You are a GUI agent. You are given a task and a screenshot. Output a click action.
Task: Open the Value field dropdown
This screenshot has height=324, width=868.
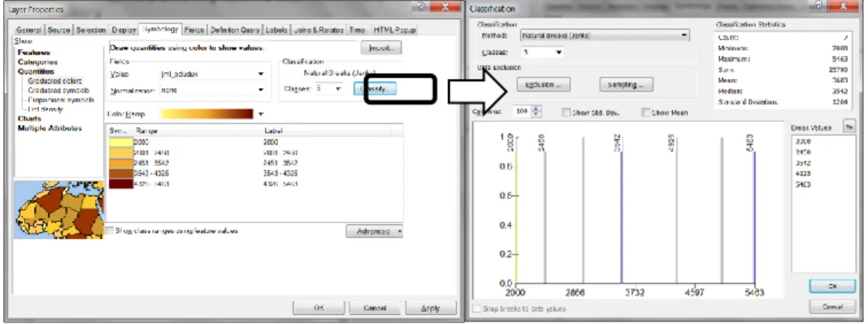point(260,74)
